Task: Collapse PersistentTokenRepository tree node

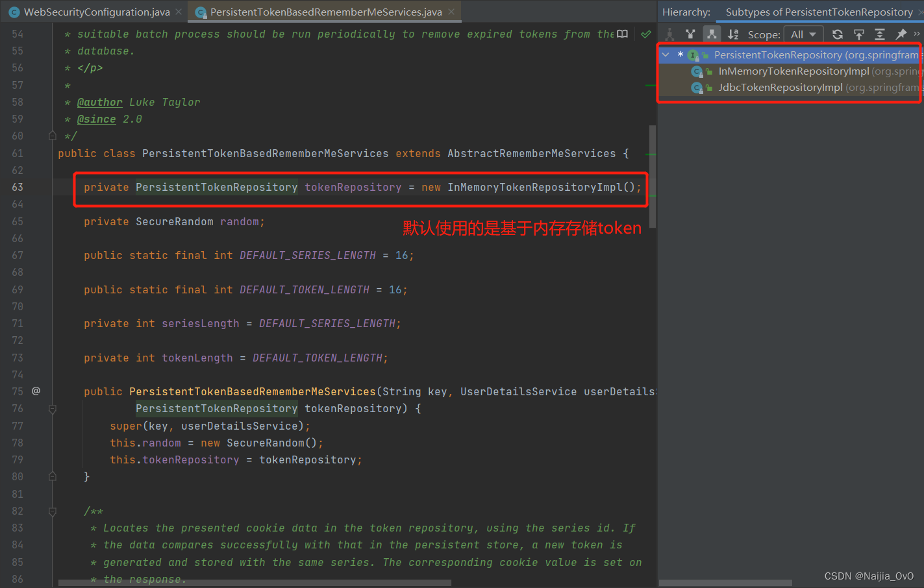Action: [x=666, y=55]
